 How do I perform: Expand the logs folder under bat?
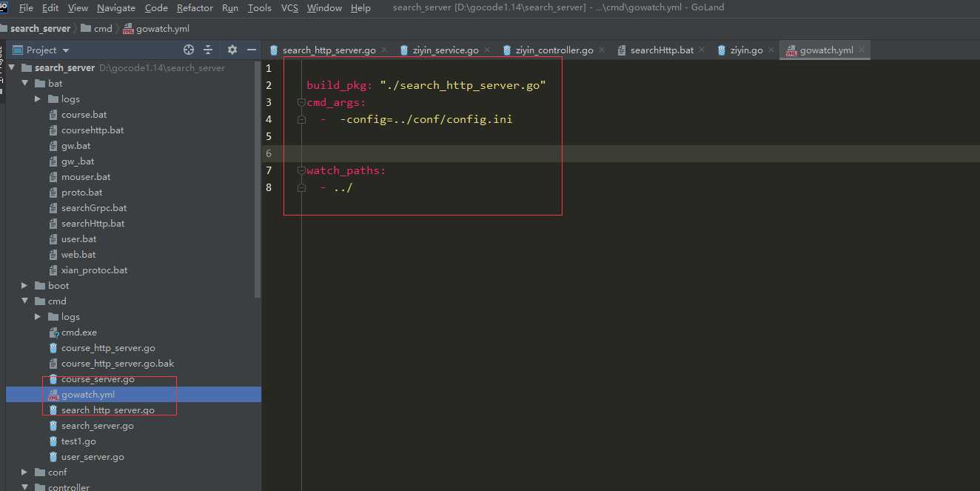pos(38,99)
